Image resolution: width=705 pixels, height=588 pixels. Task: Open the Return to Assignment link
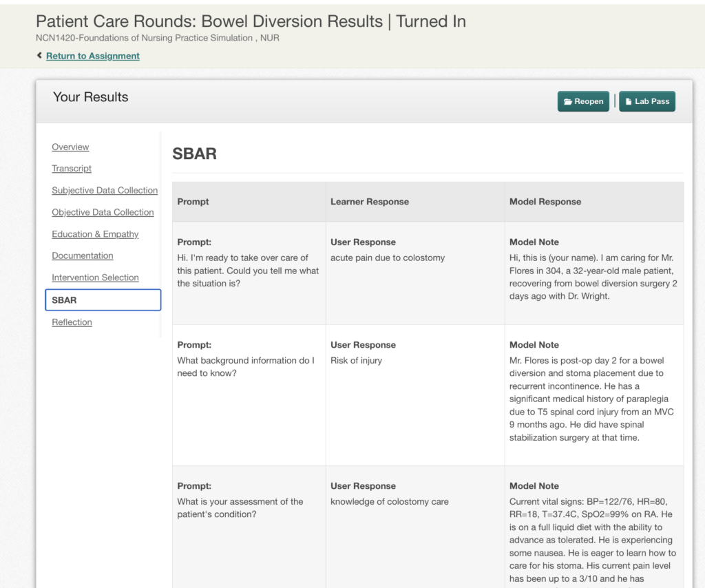[93, 56]
